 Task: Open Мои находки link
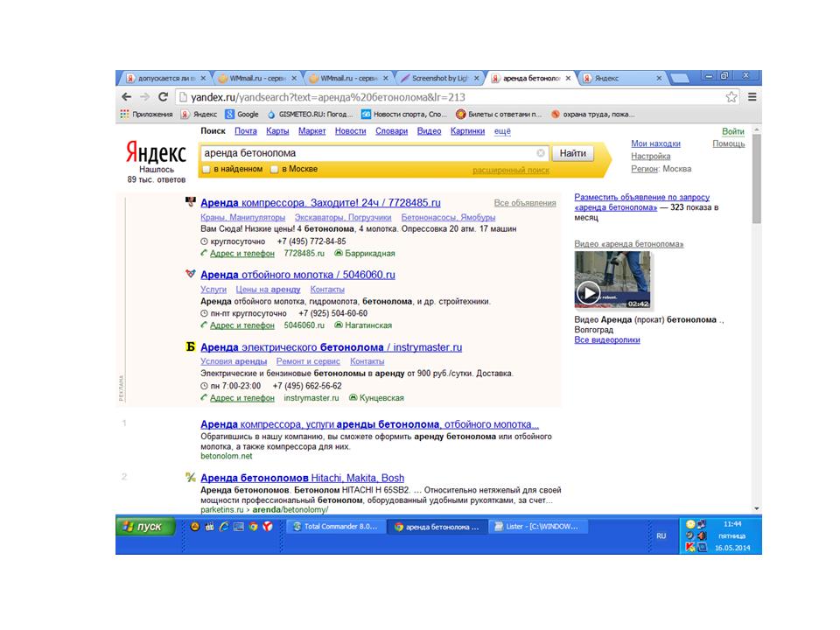(655, 143)
